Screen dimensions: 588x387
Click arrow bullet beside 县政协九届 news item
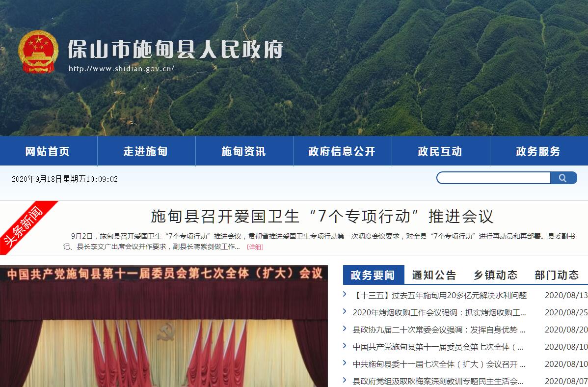[345, 329]
